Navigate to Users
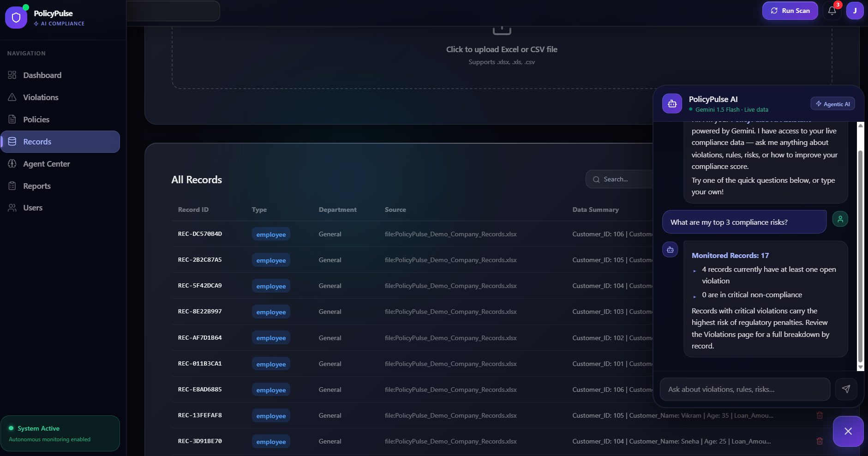This screenshot has height=456, width=868. click(x=60, y=208)
